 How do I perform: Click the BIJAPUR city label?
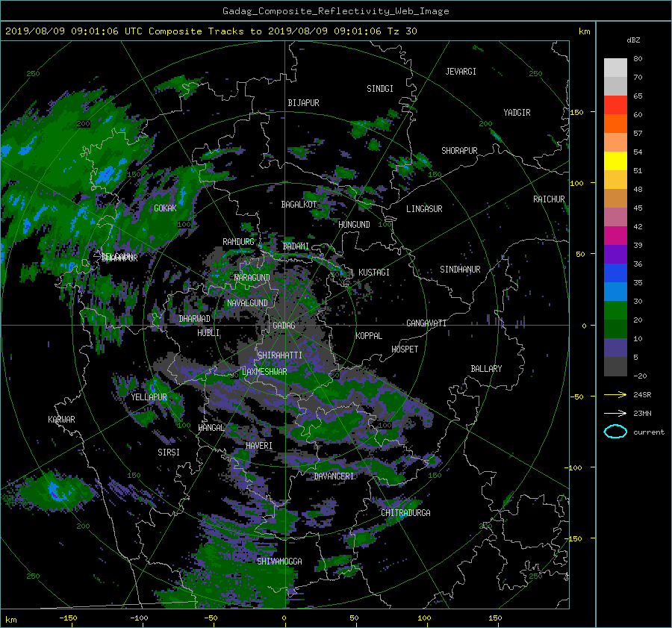click(303, 103)
